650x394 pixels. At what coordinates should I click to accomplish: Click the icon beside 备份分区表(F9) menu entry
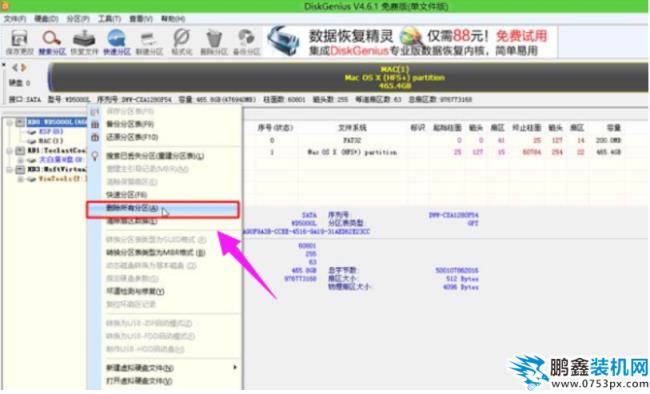[x=95, y=124]
